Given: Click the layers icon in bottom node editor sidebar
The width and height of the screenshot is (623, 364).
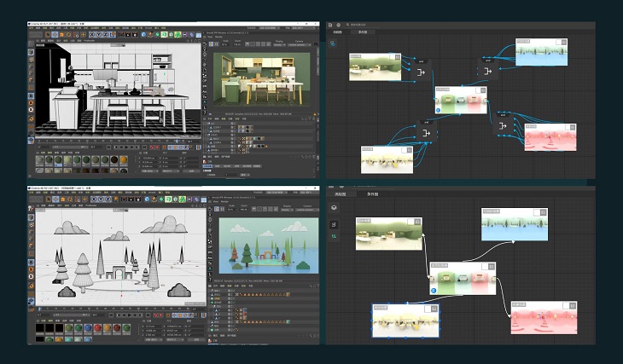Looking at the screenshot, I should coord(334,207).
